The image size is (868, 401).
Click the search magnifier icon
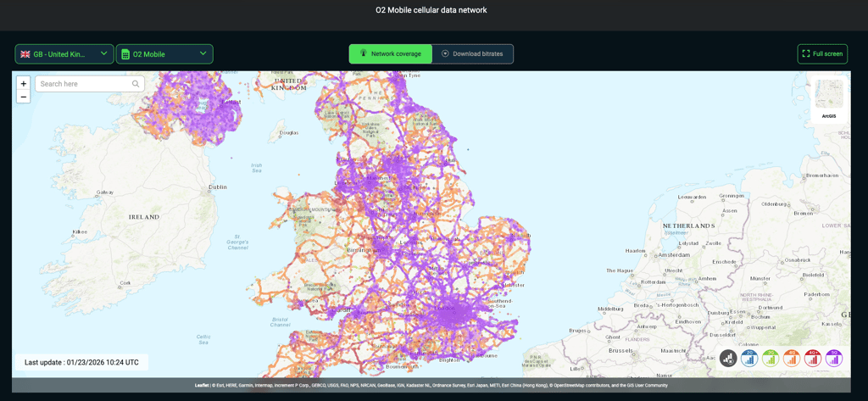[136, 84]
